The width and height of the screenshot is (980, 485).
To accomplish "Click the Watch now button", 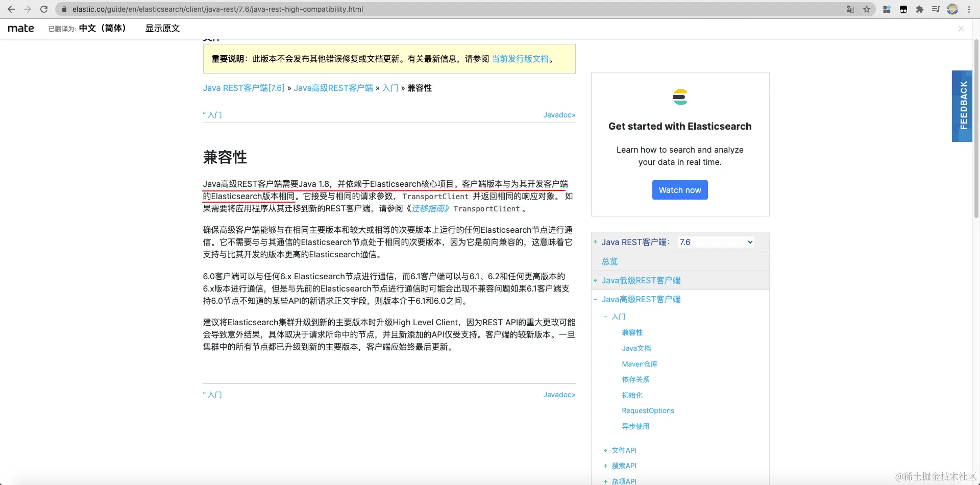I will tap(680, 190).
